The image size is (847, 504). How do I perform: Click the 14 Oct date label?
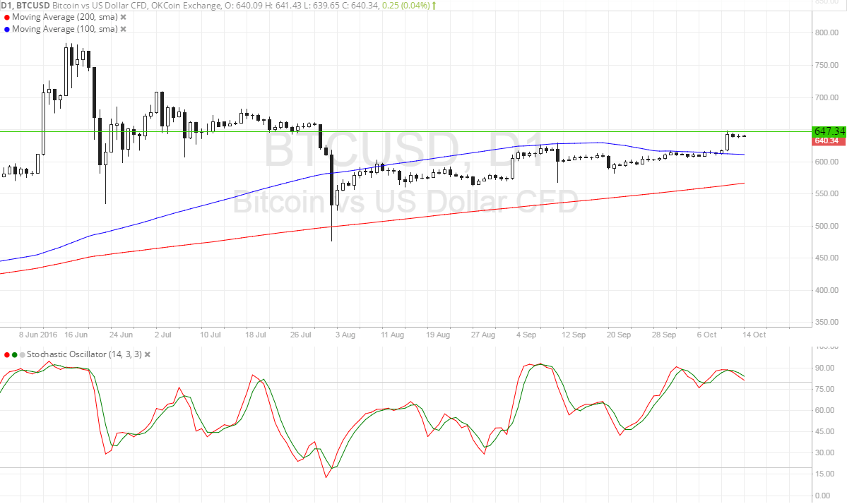pos(754,335)
